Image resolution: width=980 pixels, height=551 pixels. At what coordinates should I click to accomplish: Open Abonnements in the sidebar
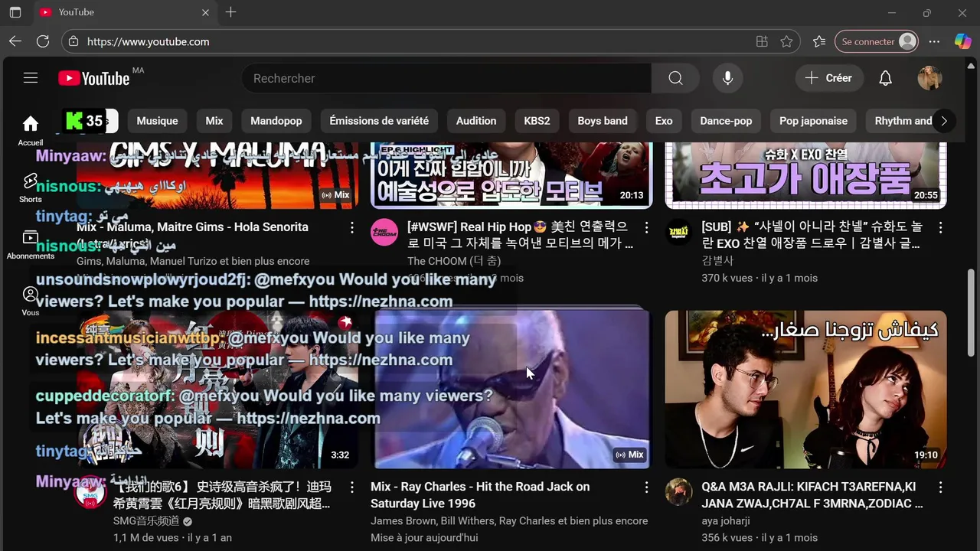(31, 245)
